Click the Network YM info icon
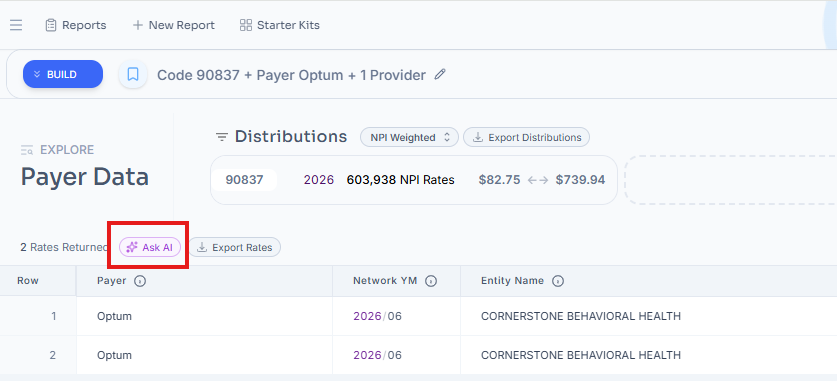The width and height of the screenshot is (837, 381). [431, 281]
